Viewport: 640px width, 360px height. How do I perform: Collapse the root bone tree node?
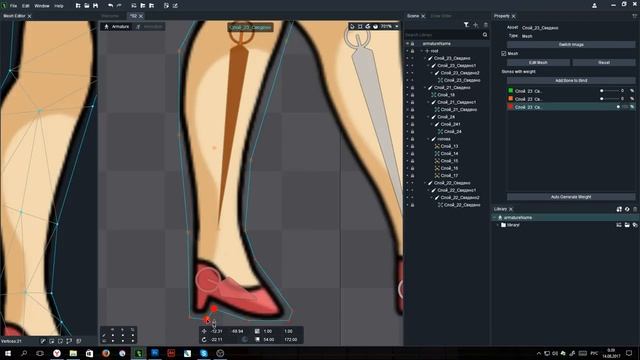(422, 51)
